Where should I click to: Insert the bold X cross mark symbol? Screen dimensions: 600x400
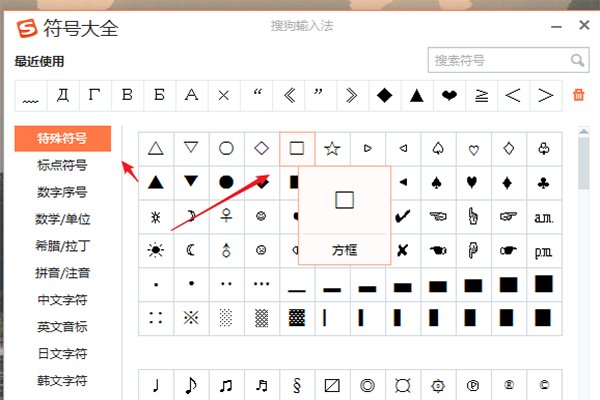click(403, 250)
